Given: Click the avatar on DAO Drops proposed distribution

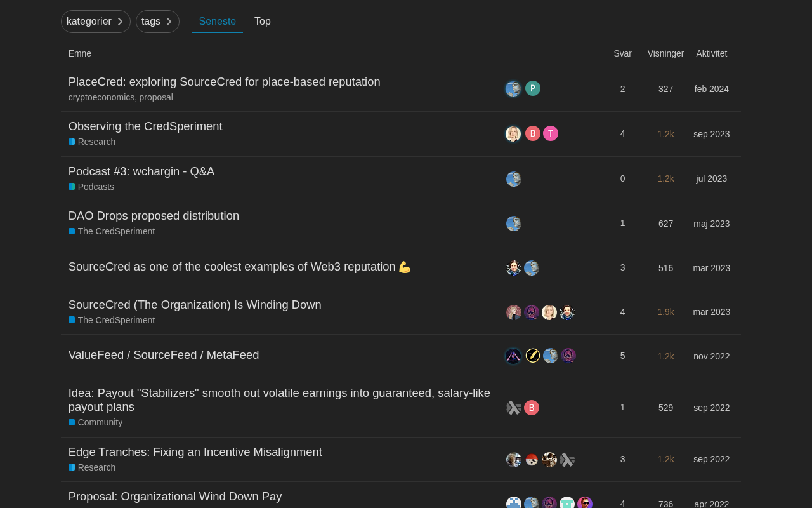Looking at the screenshot, I should point(514,224).
